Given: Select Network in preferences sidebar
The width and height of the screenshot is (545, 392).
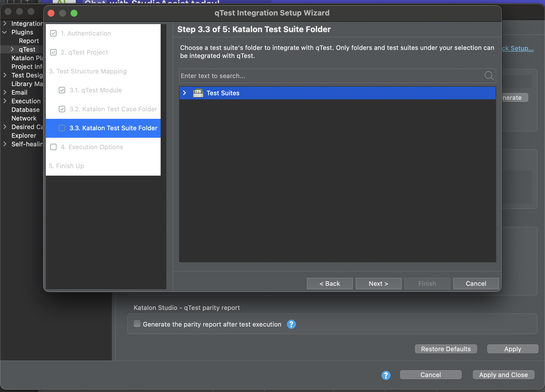Looking at the screenshot, I should [x=24, y=118].
